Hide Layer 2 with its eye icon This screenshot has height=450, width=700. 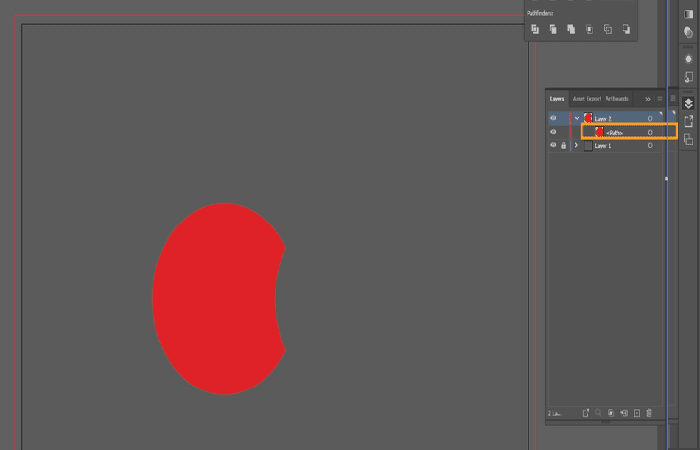pyautogui.click(x=553, y=118)
